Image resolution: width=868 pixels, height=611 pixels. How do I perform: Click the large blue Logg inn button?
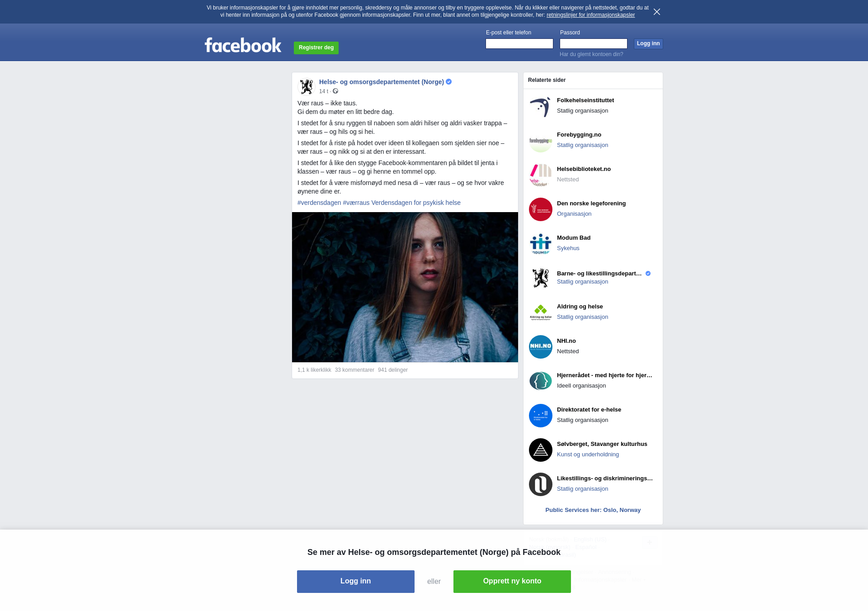[356, 582]
